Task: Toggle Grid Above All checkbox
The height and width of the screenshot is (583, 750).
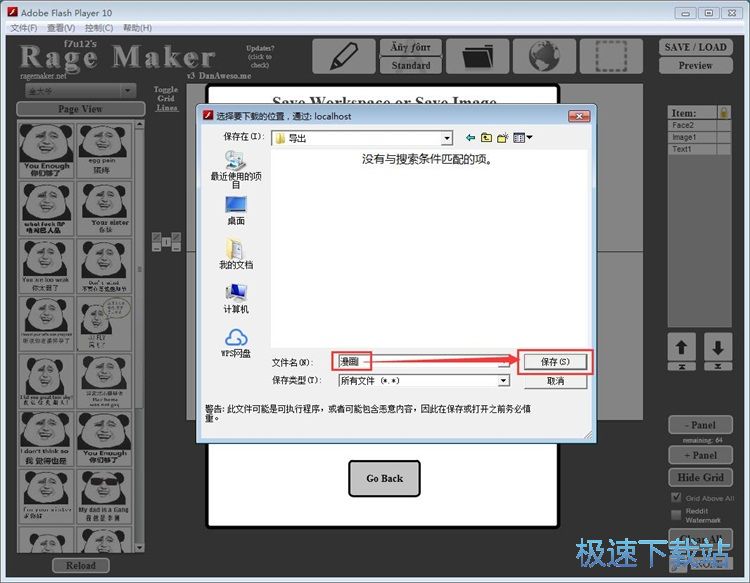Action: pos(676,497)
